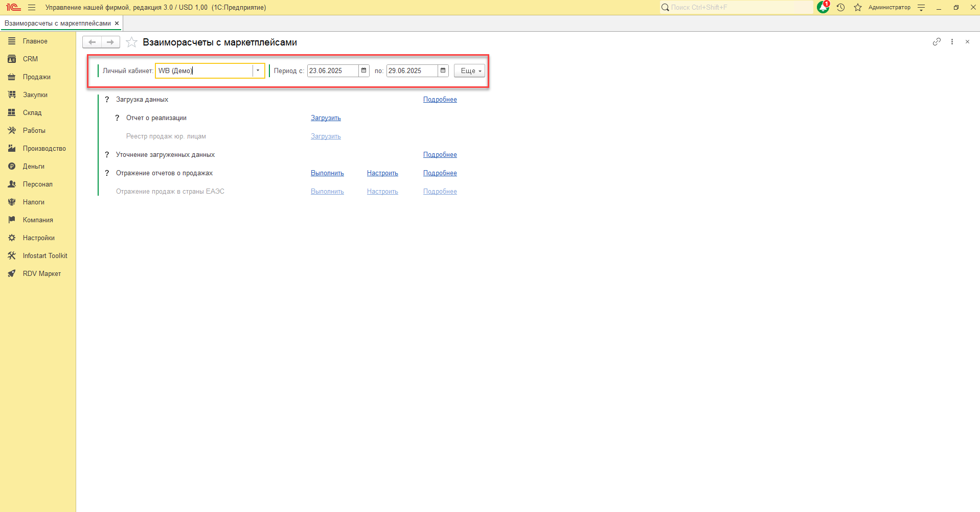The image size is (980, 512).
Task: Open the Производство section
Action: coord(38,149)
